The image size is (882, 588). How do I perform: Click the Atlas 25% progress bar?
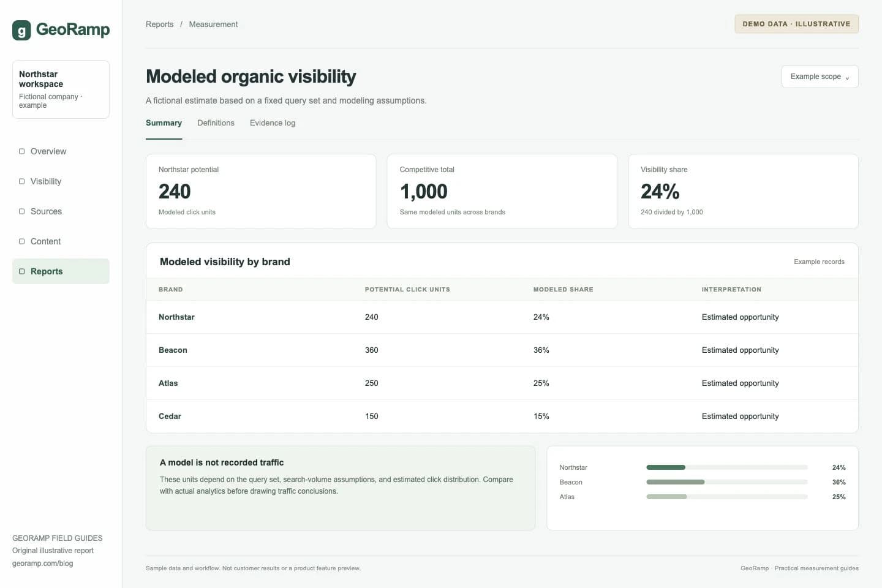pyautogui.click(x=727, y=497)
